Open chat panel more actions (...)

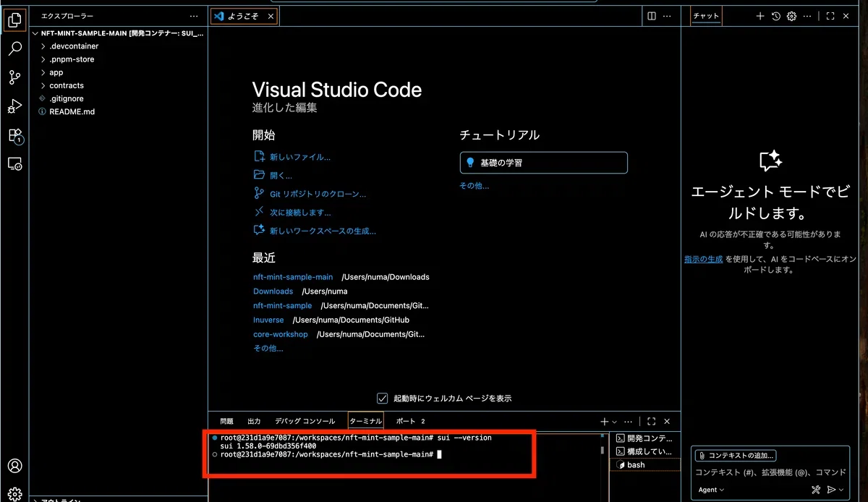click(807, 16)
